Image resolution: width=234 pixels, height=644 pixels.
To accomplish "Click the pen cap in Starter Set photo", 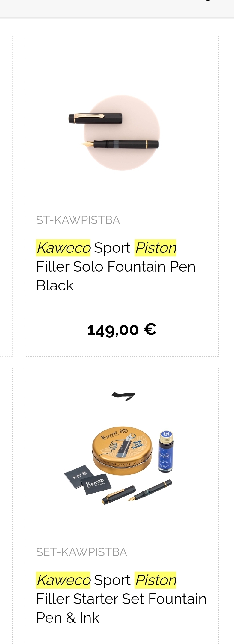I will point(118,495).
